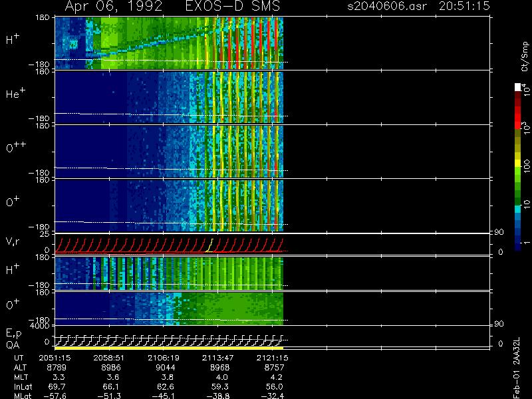Click UT value '2051:15'
The width and height of the screenshot is (532, 399).
[55, 358]
